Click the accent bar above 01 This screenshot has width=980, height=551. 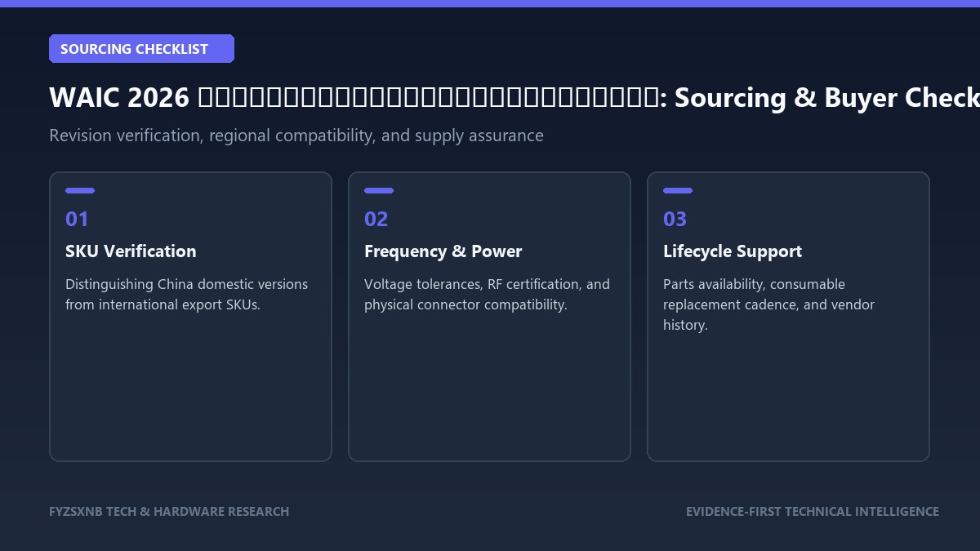coord(80,190)
